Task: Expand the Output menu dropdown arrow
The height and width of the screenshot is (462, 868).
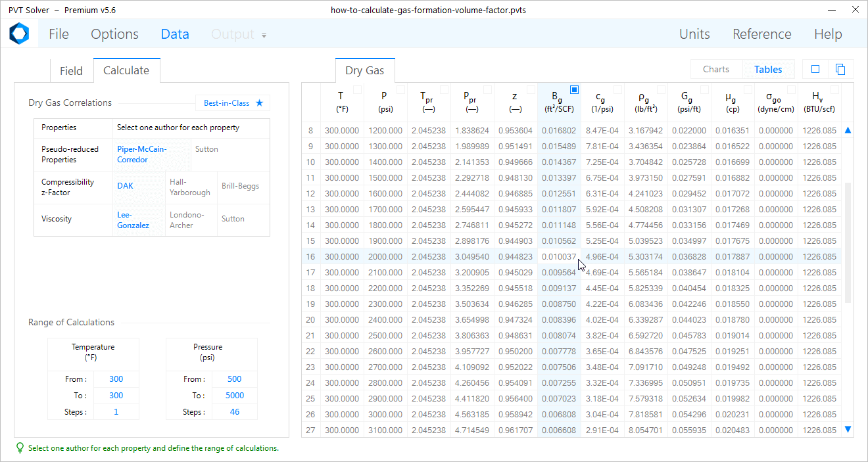Action: [x=264, y=35]
